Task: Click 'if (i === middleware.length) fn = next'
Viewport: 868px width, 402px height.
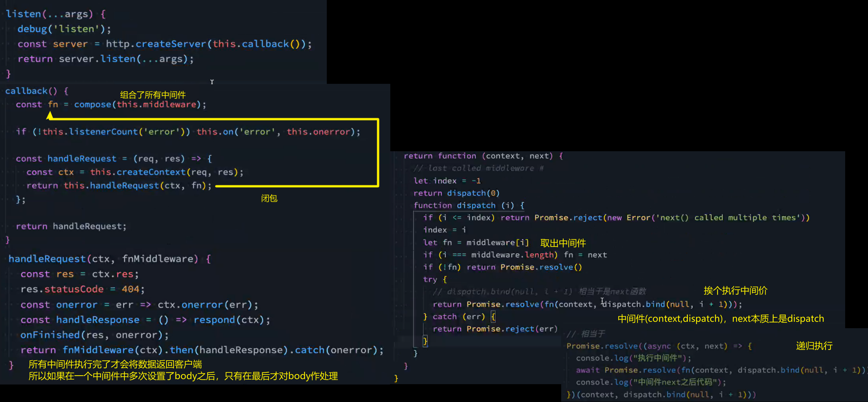Action: click(515, 255)
